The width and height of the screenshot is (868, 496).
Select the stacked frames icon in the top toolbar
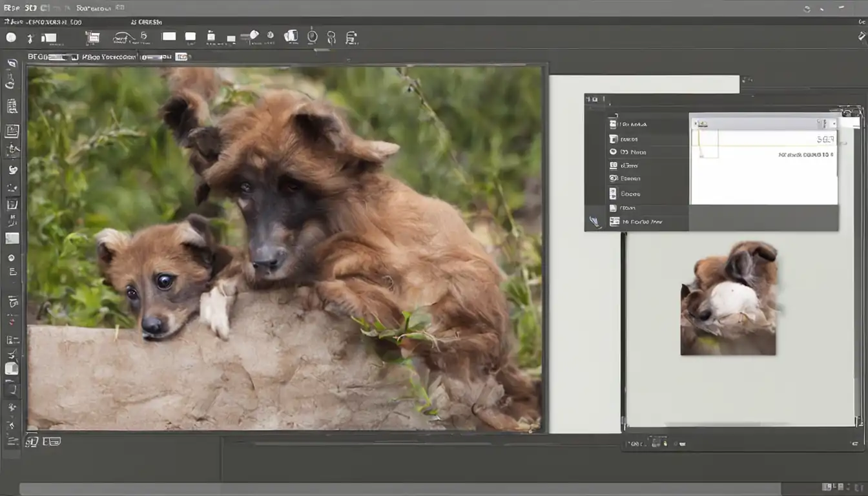93,38
